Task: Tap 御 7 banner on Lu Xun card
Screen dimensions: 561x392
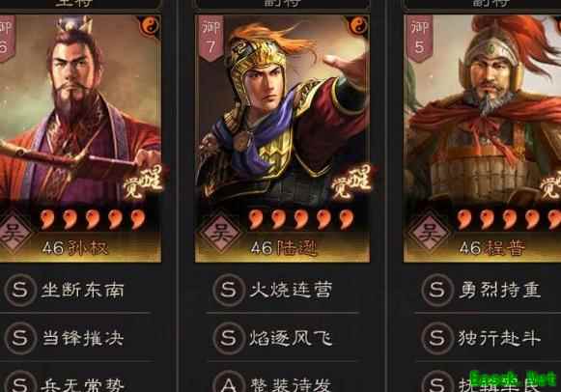Action: pos(211,38)
